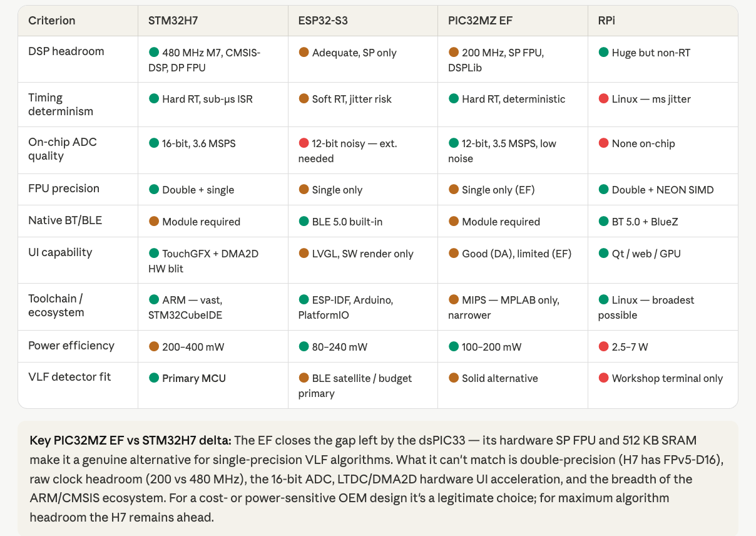Click the orange dot before '200–400 mW'
Viewport: 756px width, 536px height.
point(153,346)
